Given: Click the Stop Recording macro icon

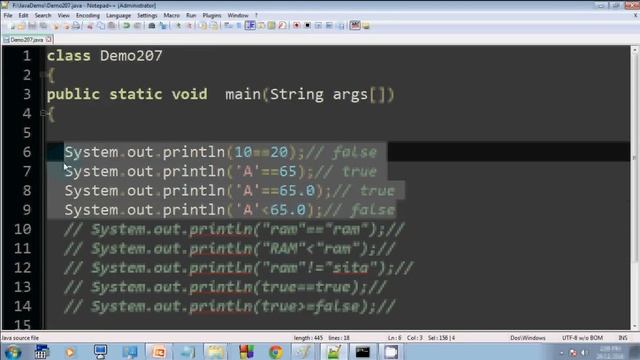Looking at the screenshot, I should click(x=307, y=26).
